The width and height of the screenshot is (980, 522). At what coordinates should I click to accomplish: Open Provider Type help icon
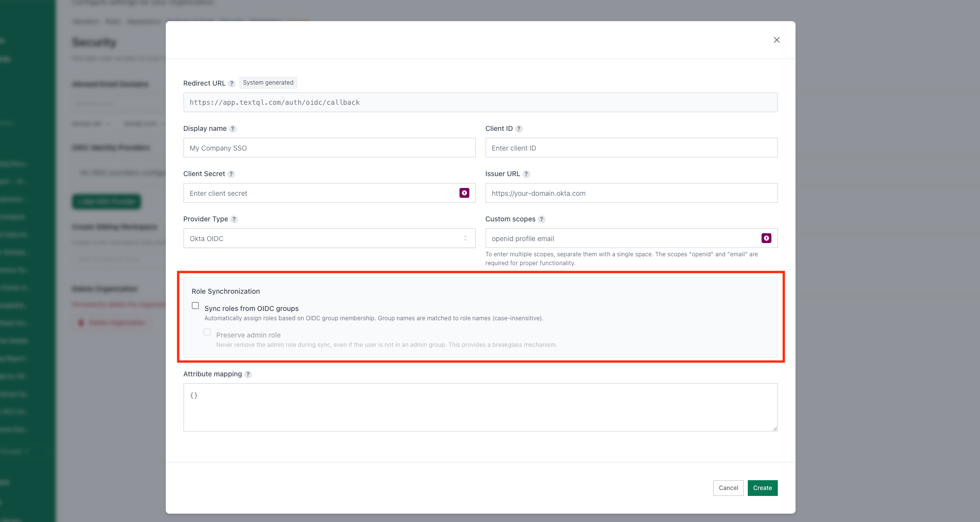click(x=234, y=219)
